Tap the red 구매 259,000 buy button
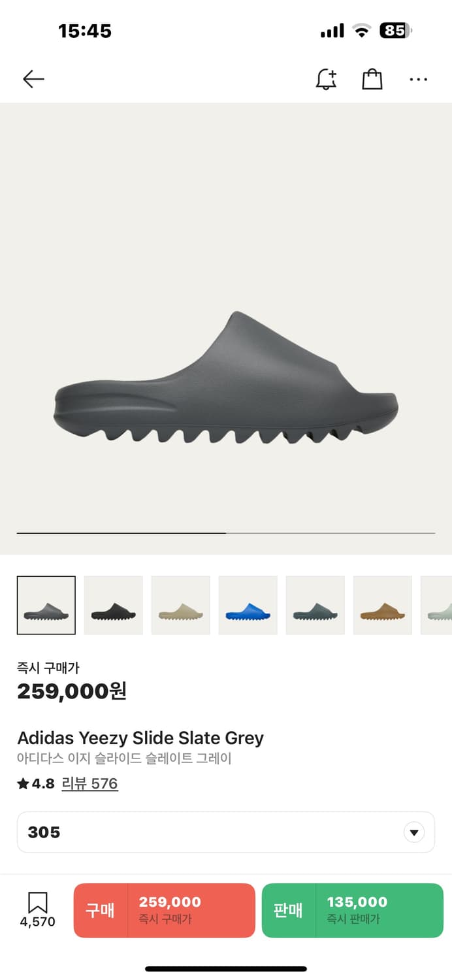The image size is (452, 980). point(164,910)
